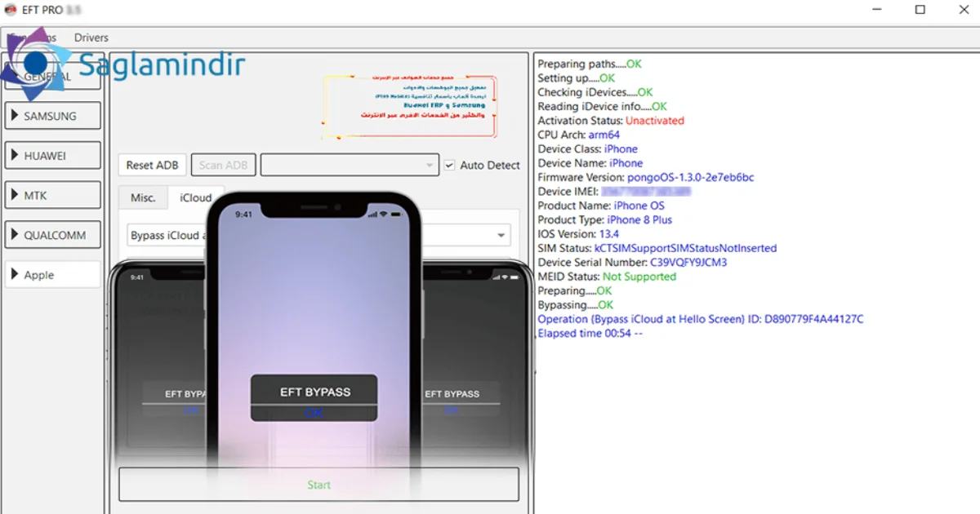Expand the HUAWEI sidebar section
Screen dimensions: 980x514
coord(53,155)
